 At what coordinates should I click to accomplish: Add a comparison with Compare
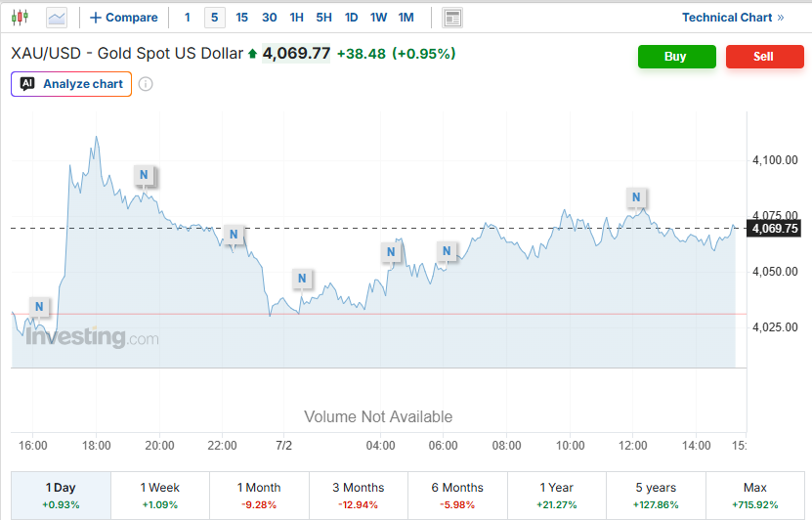(124, 18)
